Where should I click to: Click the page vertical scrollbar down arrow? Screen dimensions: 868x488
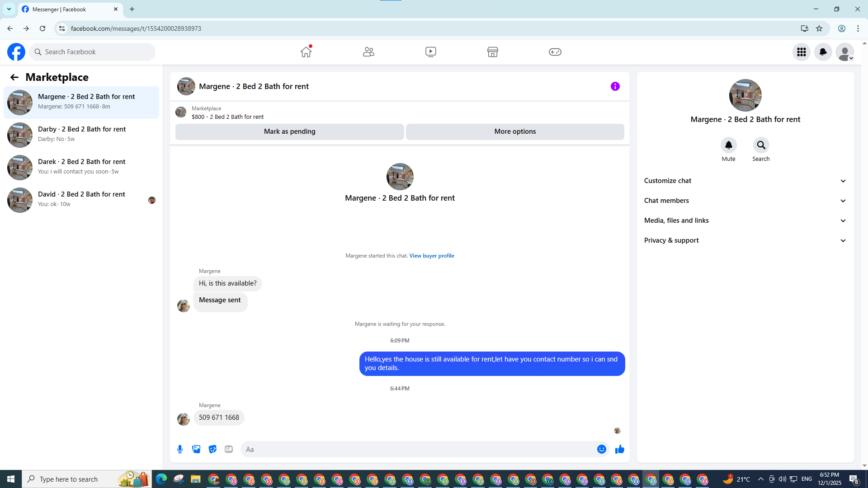(864, 466)
